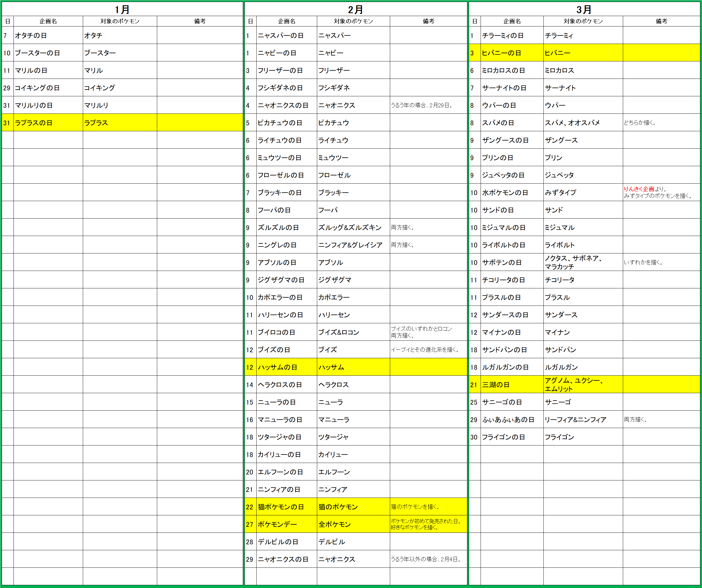Select the 2月 month header cell
The height and width of the screenshot is (588, 702).
click(355, 9)
